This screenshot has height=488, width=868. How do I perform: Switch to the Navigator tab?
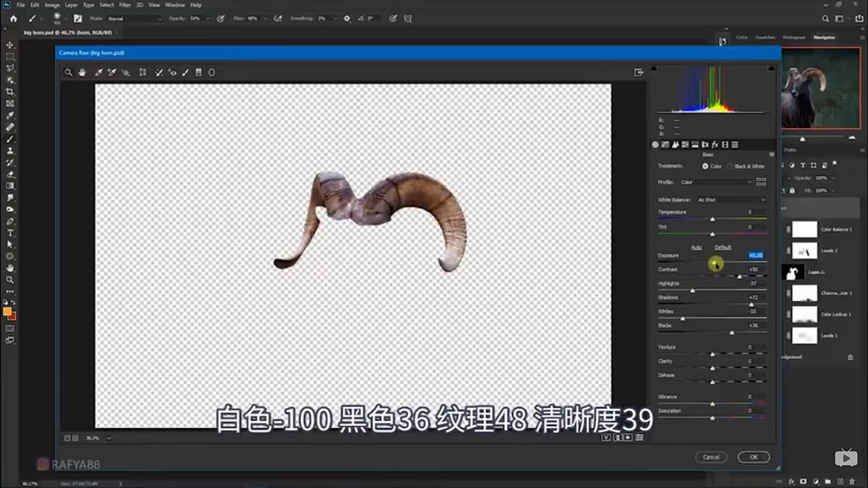(825, 37)
